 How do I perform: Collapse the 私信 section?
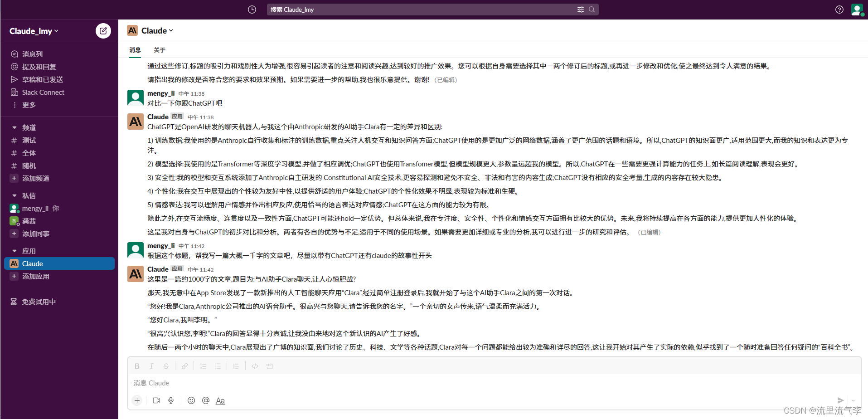pyautogui.click(x=15, y=196)
